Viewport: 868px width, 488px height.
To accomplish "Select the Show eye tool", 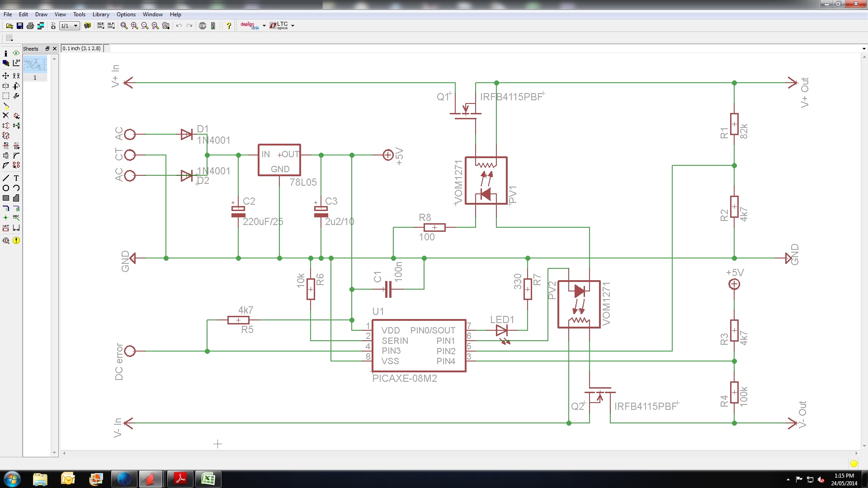I will click(x=16, y=53).
